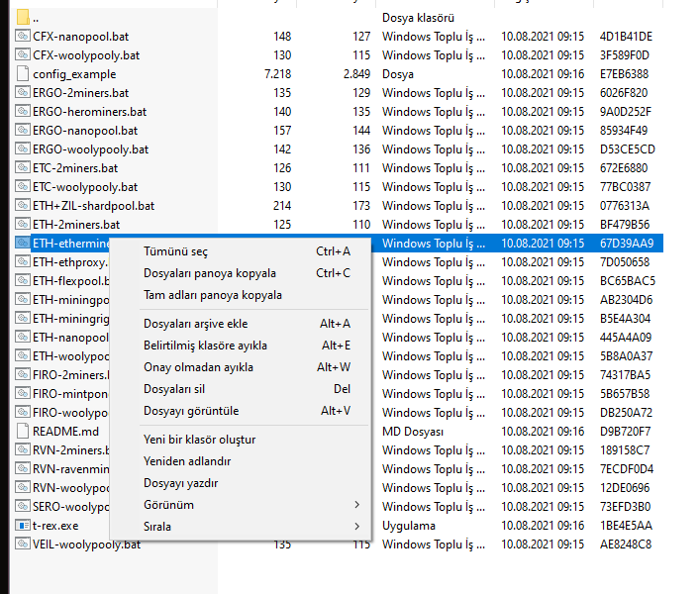This screenshot has height=594, width=700.
Task: Click the ETH-nanopool file icon
Action: (23, 337)
